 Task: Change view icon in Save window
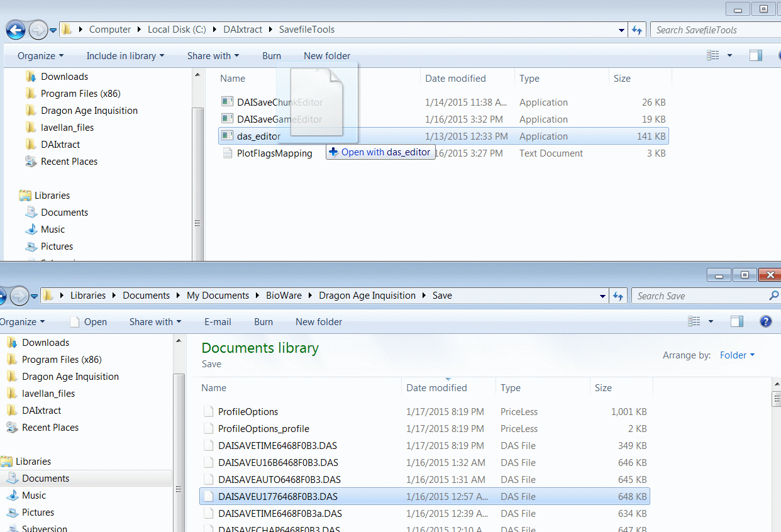[x=694, y=321]
